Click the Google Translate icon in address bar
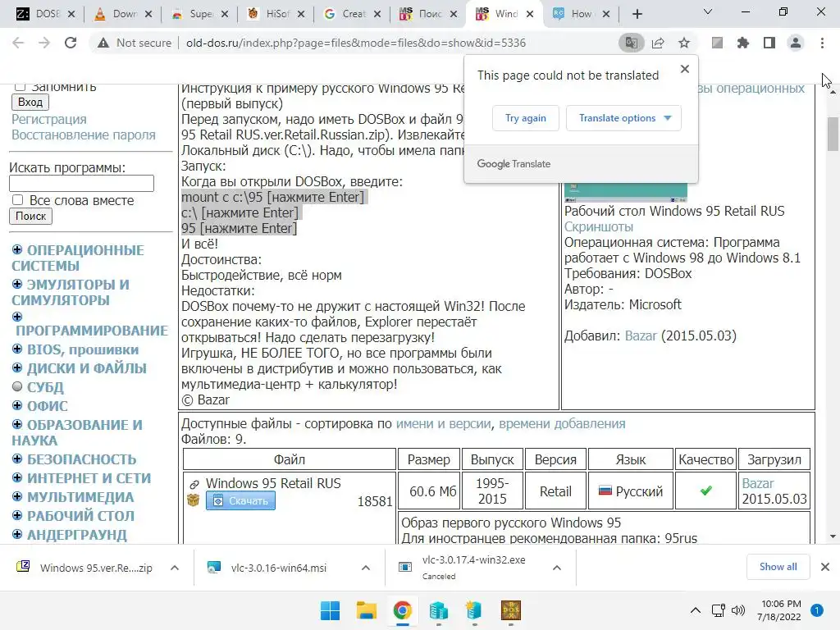This screenshot has height=630, width=840. pyautogui.click(x=631, y=43)
